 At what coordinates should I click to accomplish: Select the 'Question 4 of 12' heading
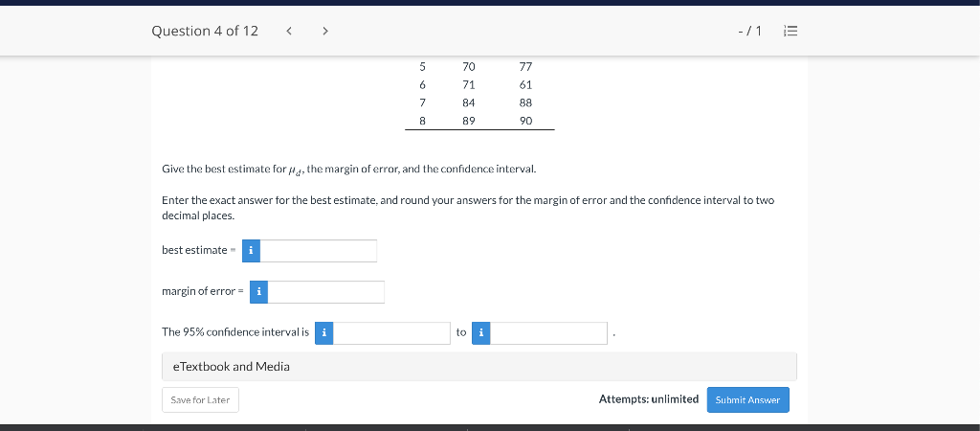coord(205,31)
